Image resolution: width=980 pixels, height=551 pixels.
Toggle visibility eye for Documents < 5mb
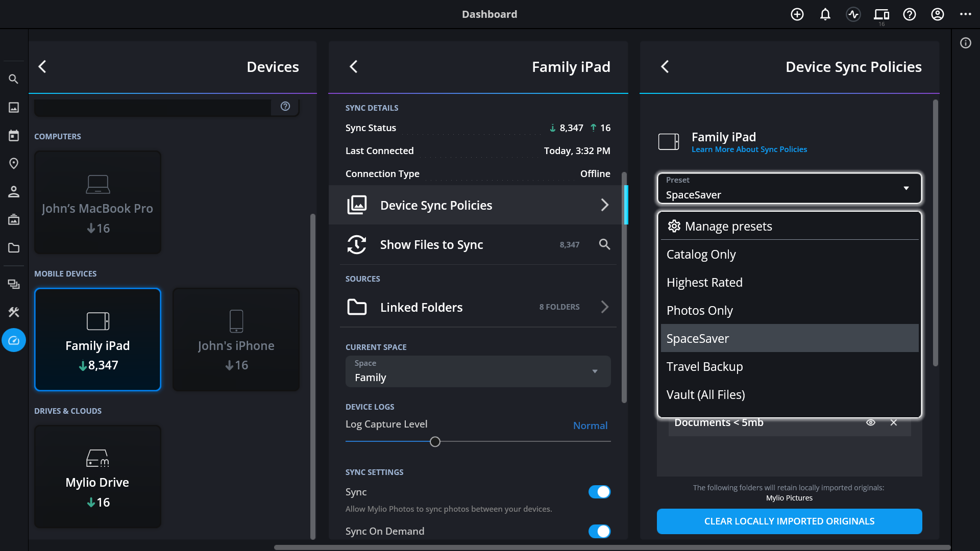(x=871, y=422)
